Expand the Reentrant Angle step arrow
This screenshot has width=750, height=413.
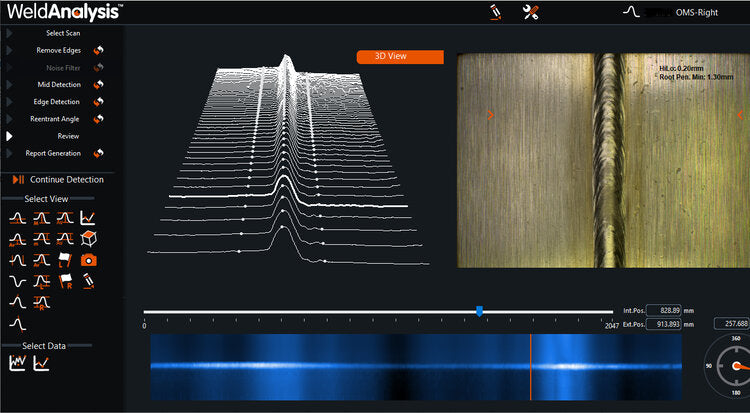[10, 119]
